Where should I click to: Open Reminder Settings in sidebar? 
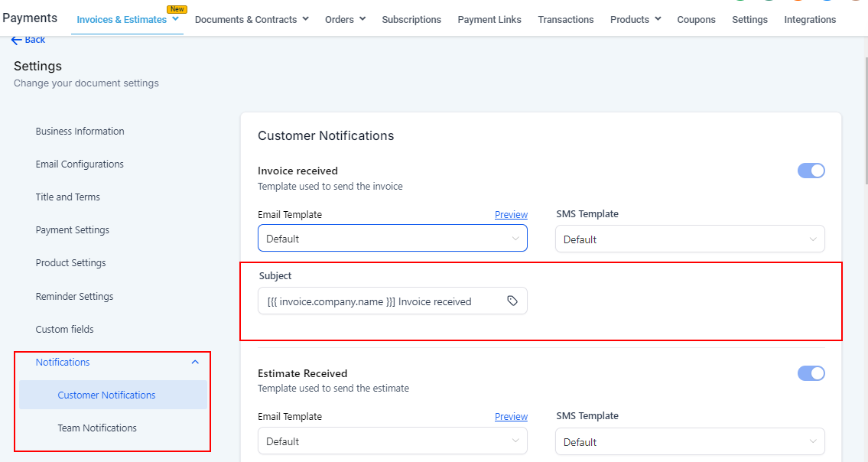74,296
